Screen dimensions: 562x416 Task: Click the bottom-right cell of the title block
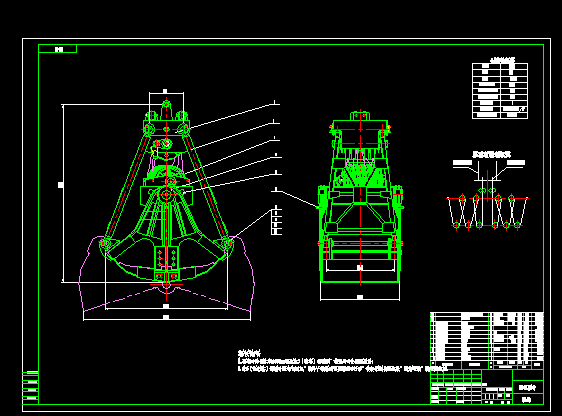tap(528, 399)
